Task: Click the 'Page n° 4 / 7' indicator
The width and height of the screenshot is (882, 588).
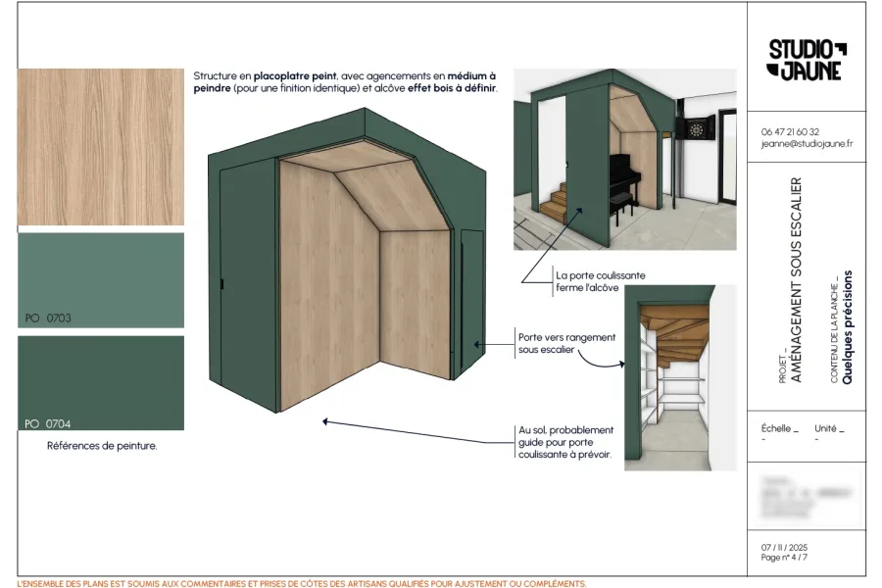Action: [786, 558]
